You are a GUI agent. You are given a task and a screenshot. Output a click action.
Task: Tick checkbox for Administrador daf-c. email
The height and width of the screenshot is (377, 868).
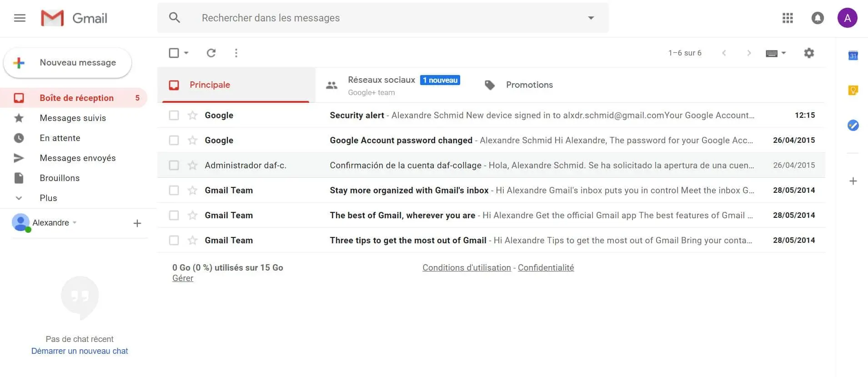pos(174,165)
